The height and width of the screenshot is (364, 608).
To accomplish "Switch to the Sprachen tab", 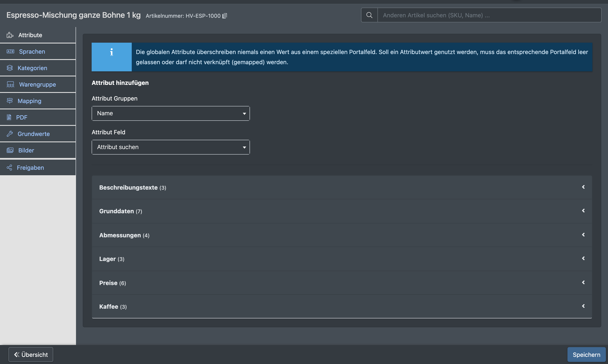I will point(38,52).
